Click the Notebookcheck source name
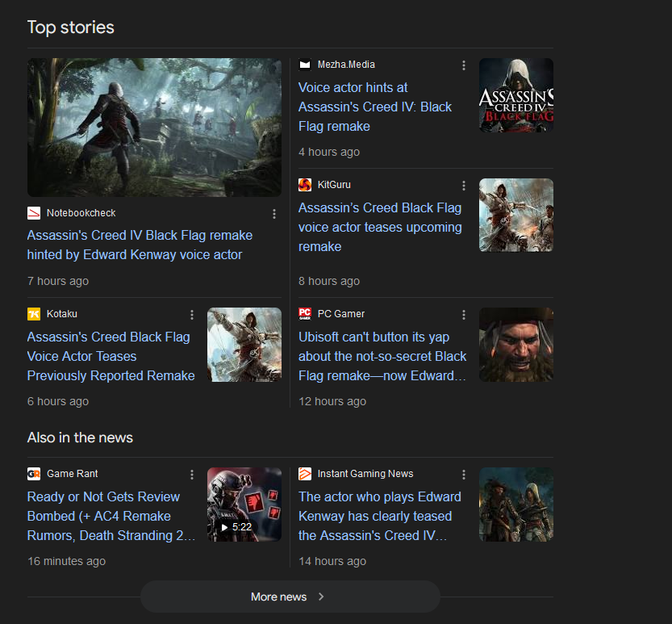 point(81,213)
